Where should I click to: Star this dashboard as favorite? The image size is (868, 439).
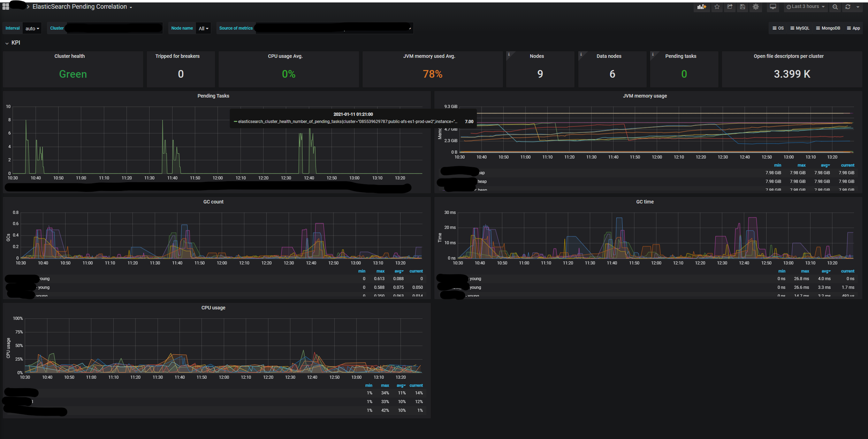[x=717, y=7]
